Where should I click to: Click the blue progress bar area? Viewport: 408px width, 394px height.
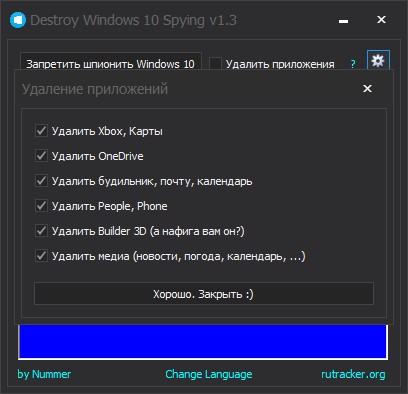tap(203, 342)
